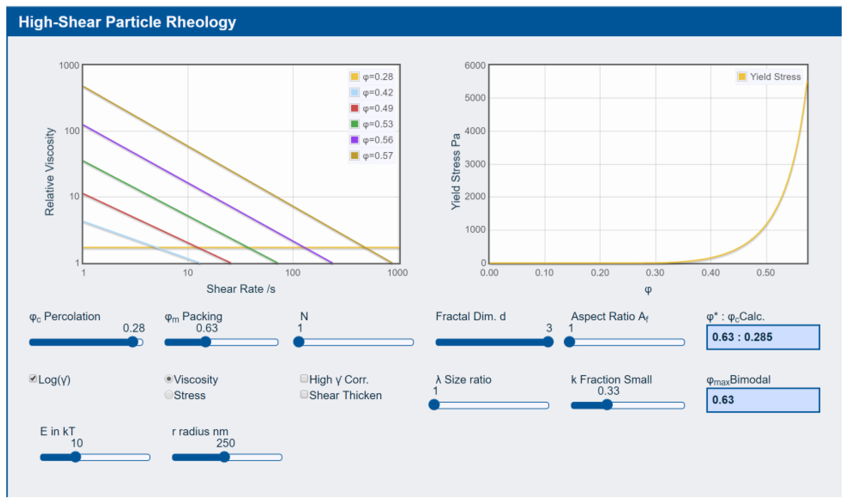Click the k Fraction Small slider handle

[607, 405]
